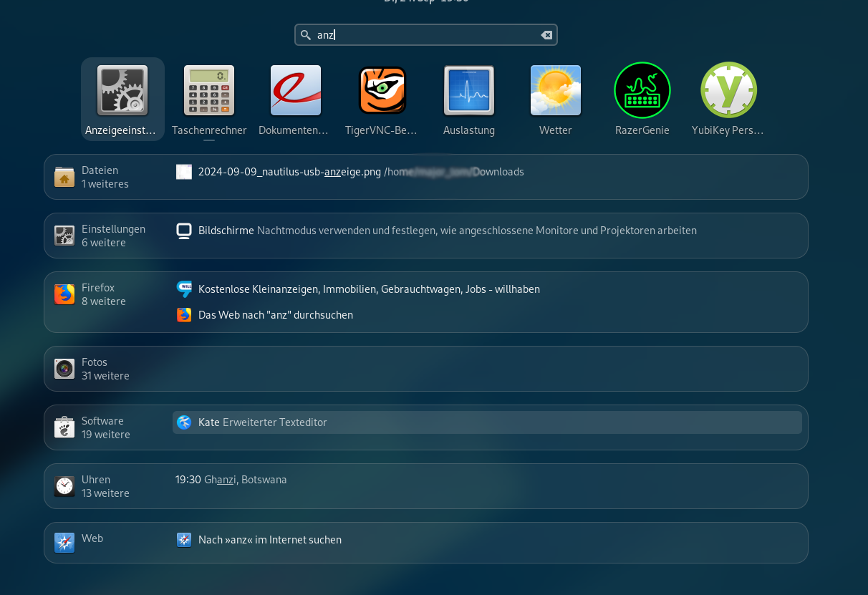Show "1 weiteres" Dateien results
Image resolution: width=868 pixels, height=595 pixels.
tap(105, 184)
